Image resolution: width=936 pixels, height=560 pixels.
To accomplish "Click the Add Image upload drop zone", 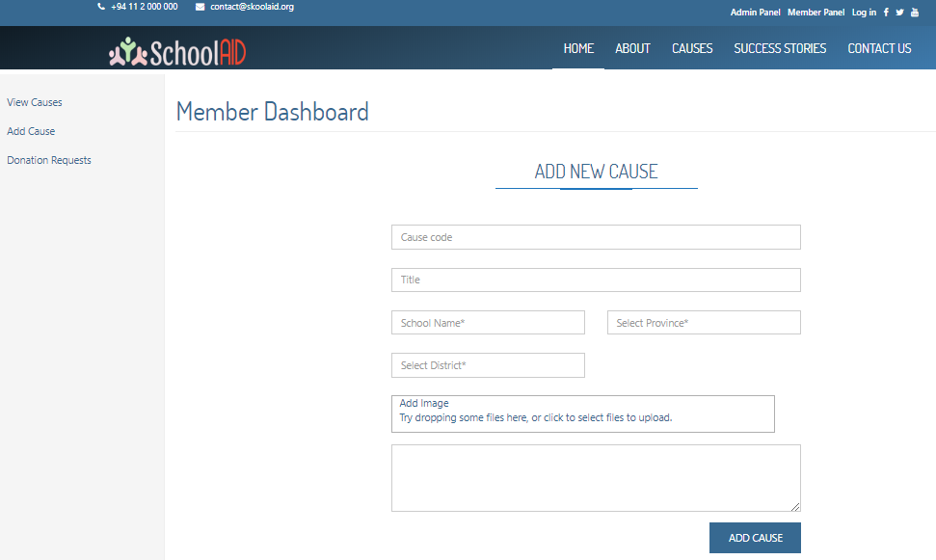I will pos(582,413).
